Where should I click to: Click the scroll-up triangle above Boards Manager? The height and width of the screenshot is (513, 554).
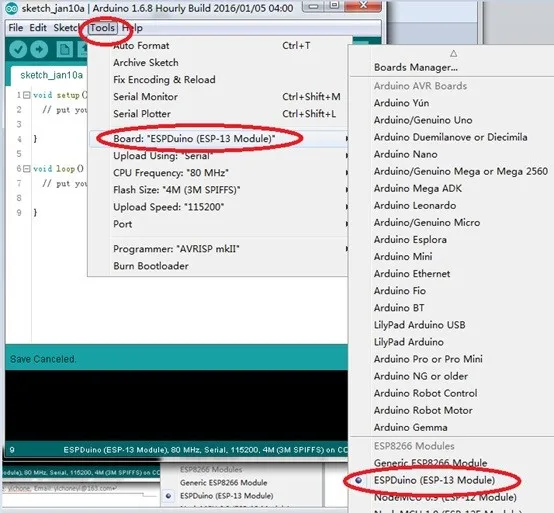(454, 54)
